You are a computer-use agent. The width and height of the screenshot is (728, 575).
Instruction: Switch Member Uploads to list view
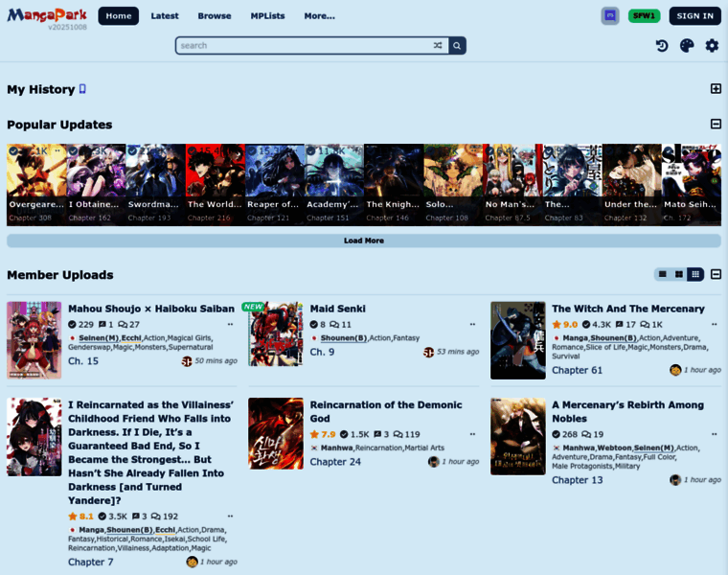pos(663,274)
